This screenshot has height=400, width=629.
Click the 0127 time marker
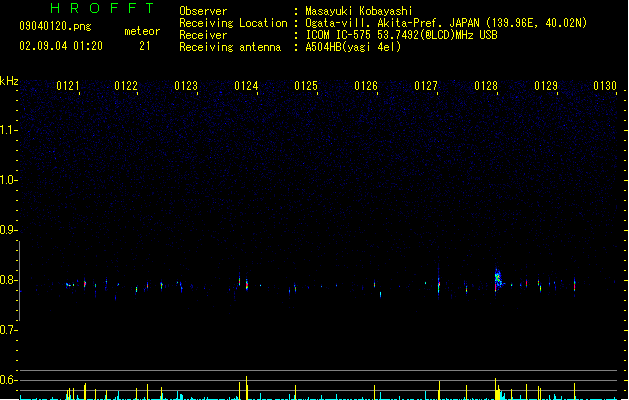click(x=426, y=86)
